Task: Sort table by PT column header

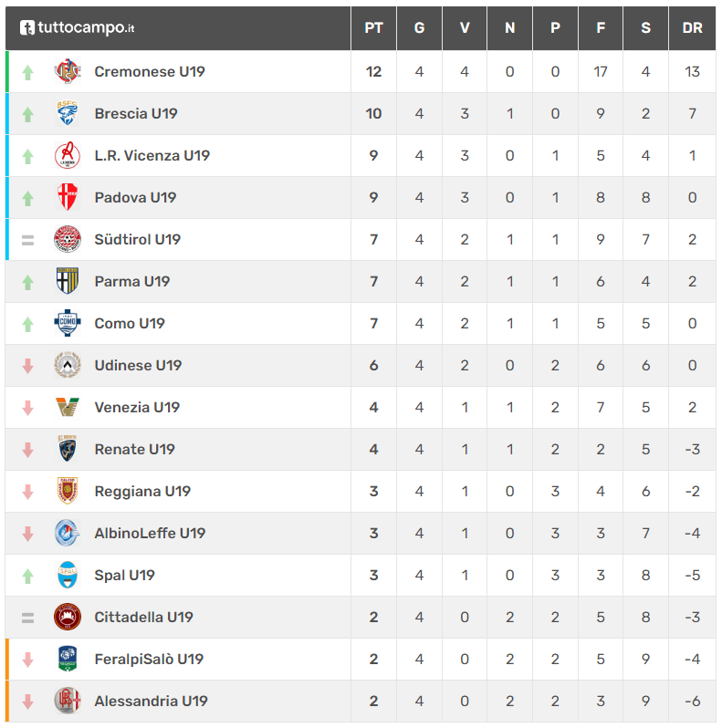Action: click(373, 28)
